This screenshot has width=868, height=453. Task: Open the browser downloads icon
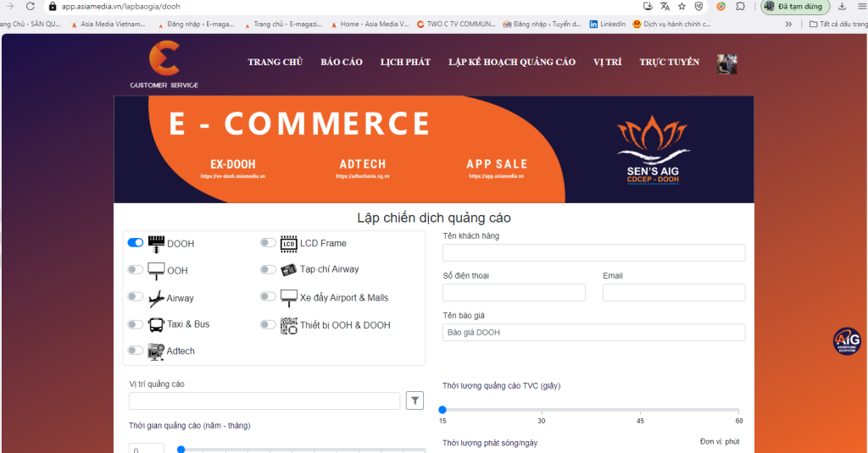(842, 6)
